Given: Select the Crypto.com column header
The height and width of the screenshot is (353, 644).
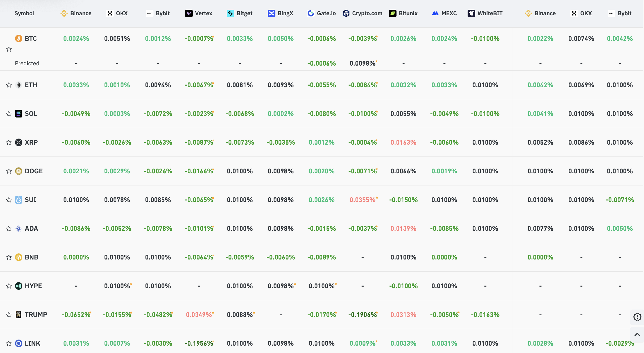Looking at the screenshot, I should pos(363,13).
